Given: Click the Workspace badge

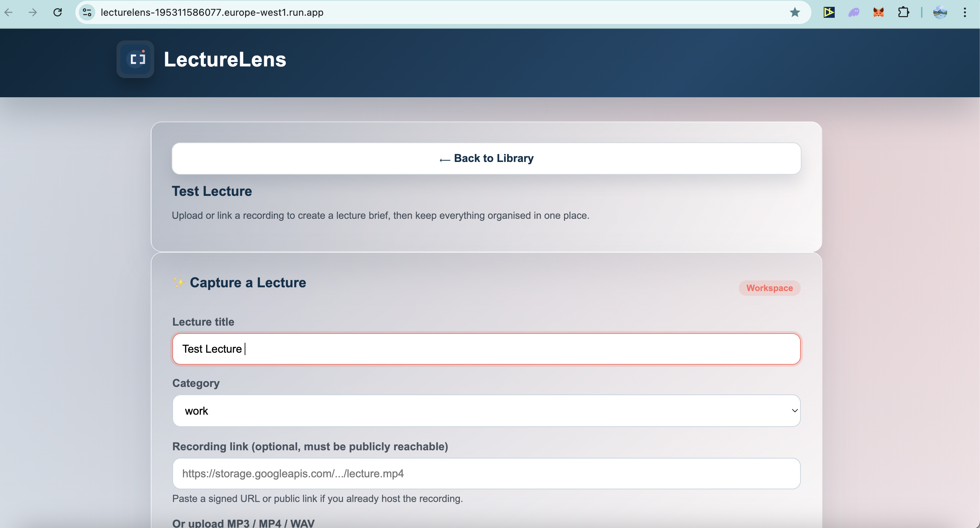Looking at the screenshot, I should tap(769, 288).
